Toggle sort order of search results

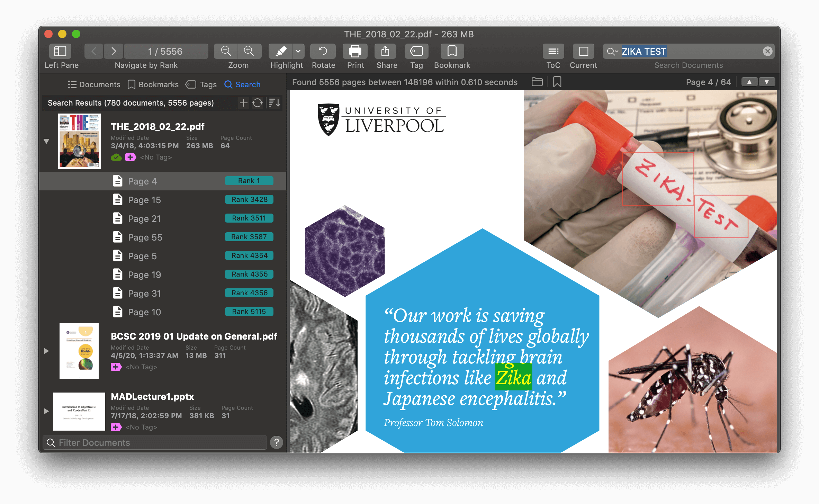coord(273,103)
